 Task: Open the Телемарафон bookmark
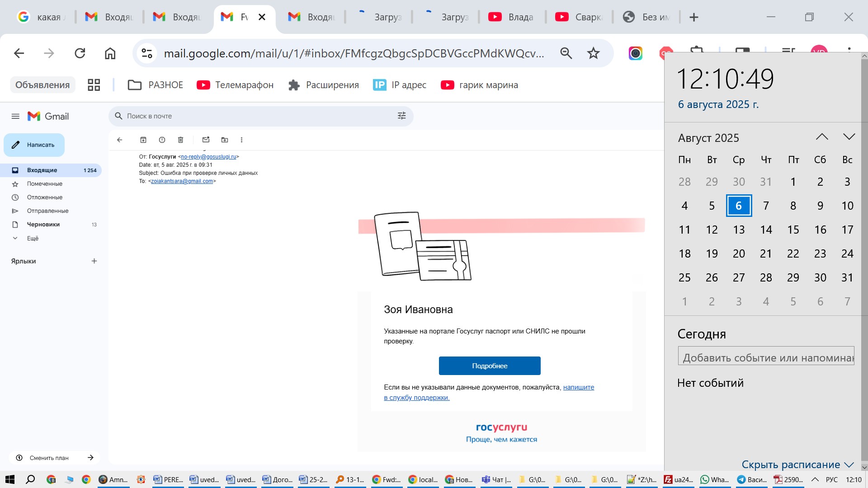click(x=236, y=85)
